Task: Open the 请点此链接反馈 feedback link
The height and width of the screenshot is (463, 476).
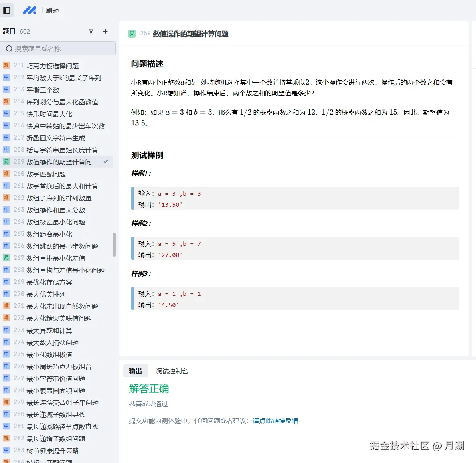Action: (275, 421)
